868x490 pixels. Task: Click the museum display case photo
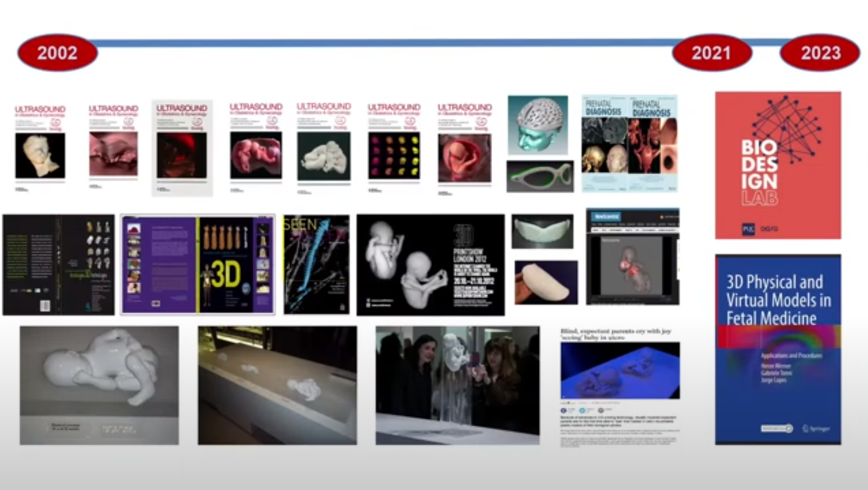point(278,385)
